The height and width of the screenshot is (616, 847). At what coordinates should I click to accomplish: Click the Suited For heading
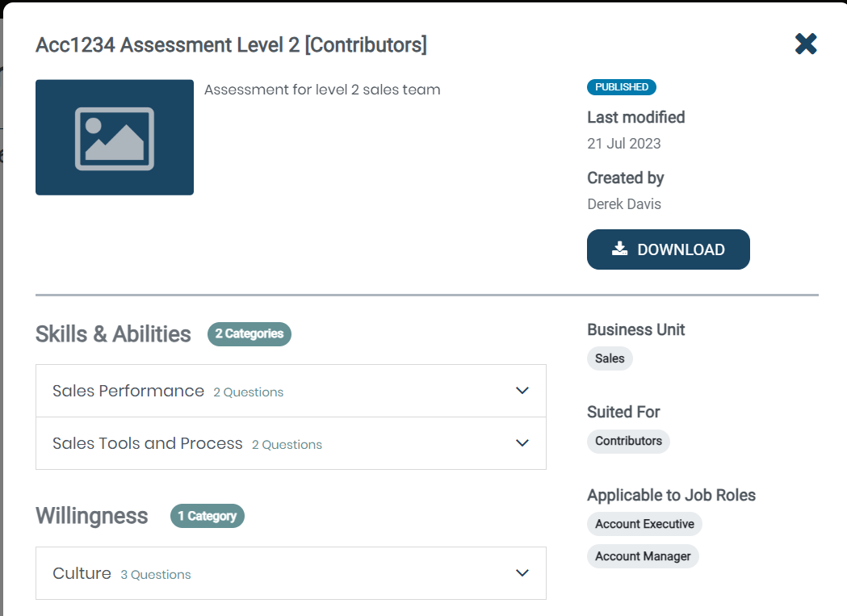623,413
